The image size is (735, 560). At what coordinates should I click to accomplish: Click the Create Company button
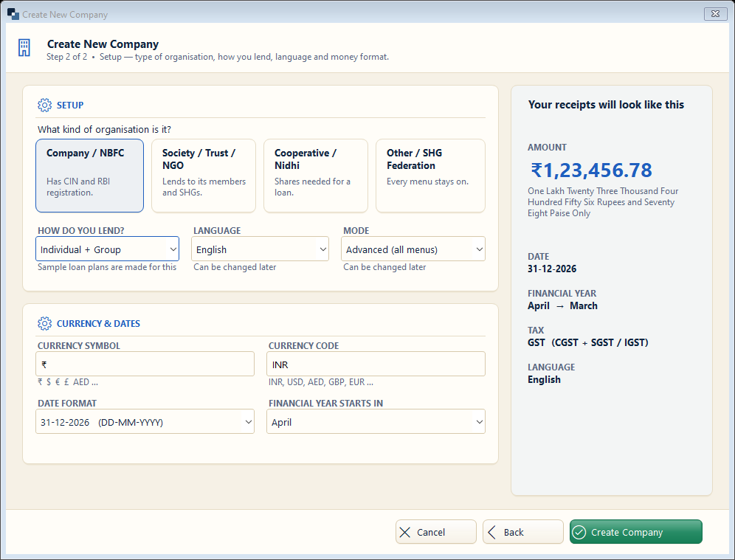pyautogui.click(x=636, y=532)
